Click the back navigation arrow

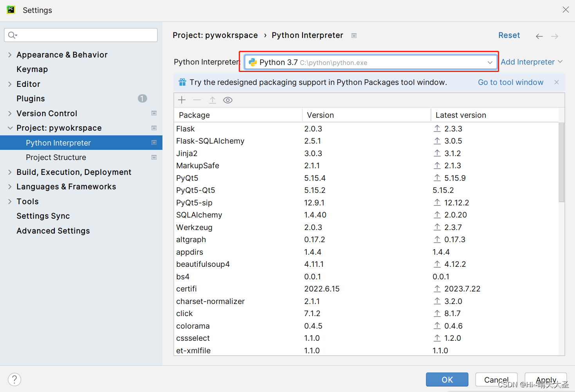click(x=539, y=36)
